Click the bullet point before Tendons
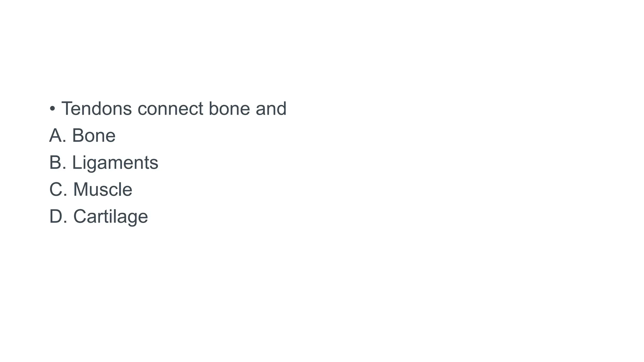 53,109
